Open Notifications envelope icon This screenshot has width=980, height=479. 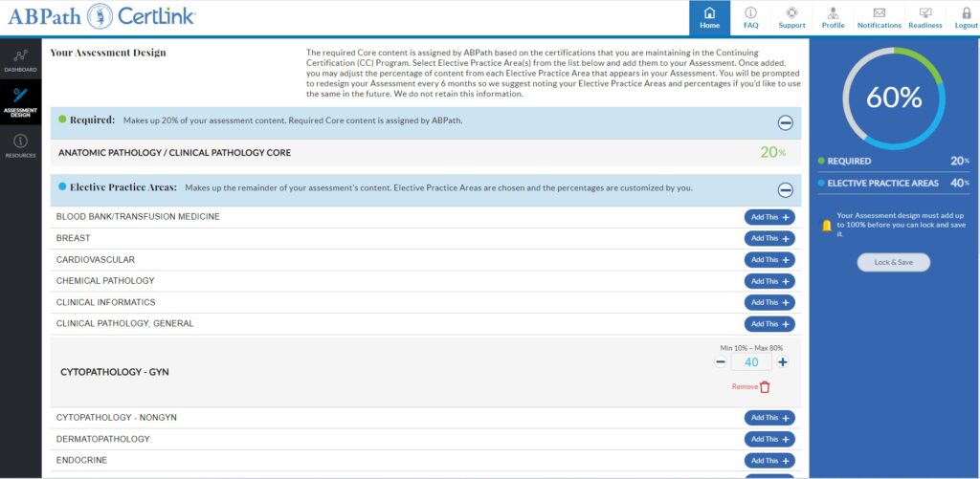pos(879,13)
